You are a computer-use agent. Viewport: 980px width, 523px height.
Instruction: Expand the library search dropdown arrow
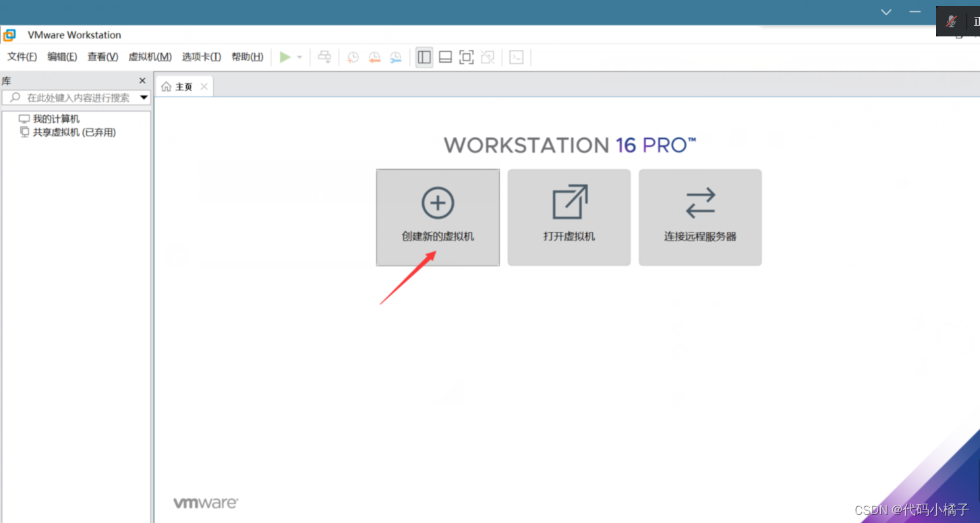click(144, 98)
